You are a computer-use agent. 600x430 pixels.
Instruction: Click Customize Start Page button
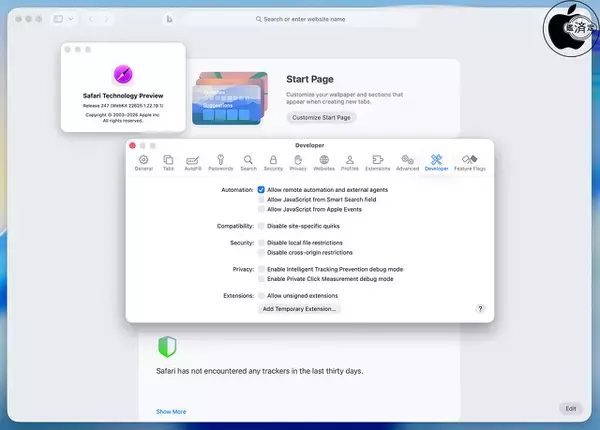[321, 117]
